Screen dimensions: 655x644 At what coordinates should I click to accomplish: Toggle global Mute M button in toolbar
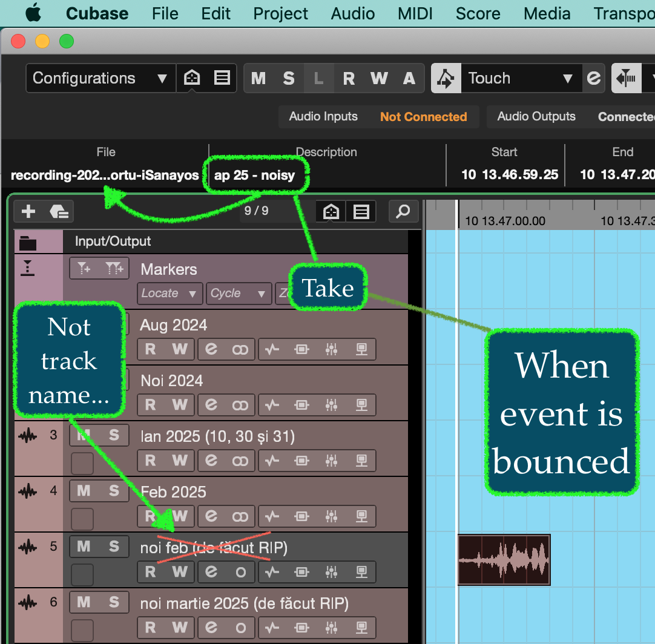pyautogui.click(x=258, y=78)
